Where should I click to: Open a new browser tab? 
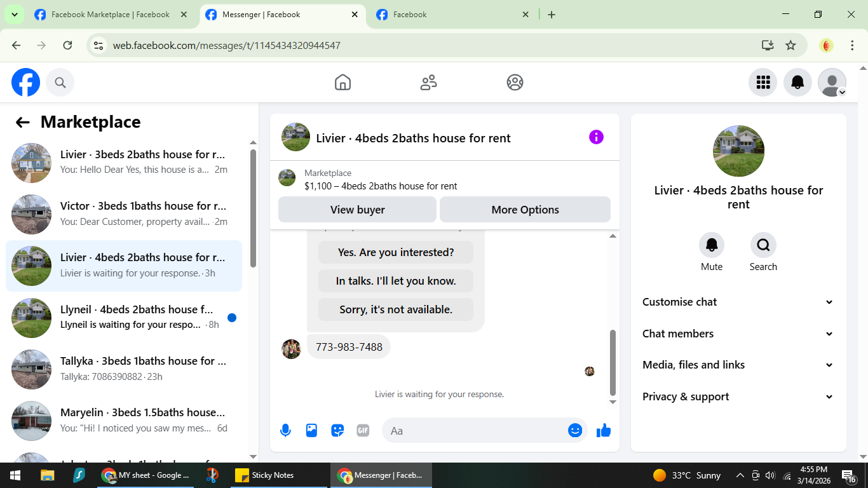[552, 15]
